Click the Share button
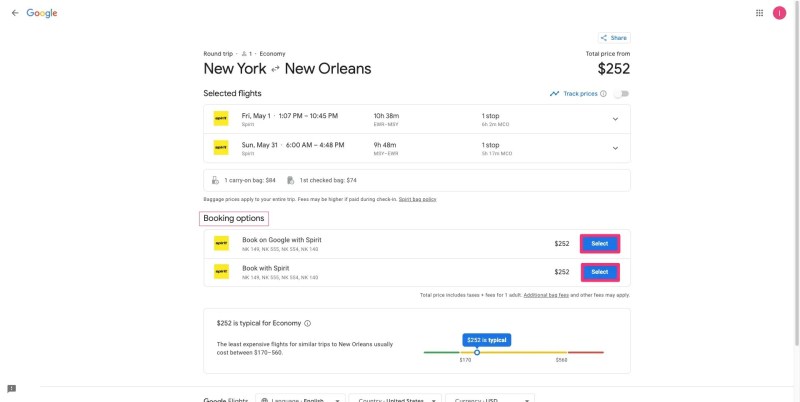 (x=614, y=38)
